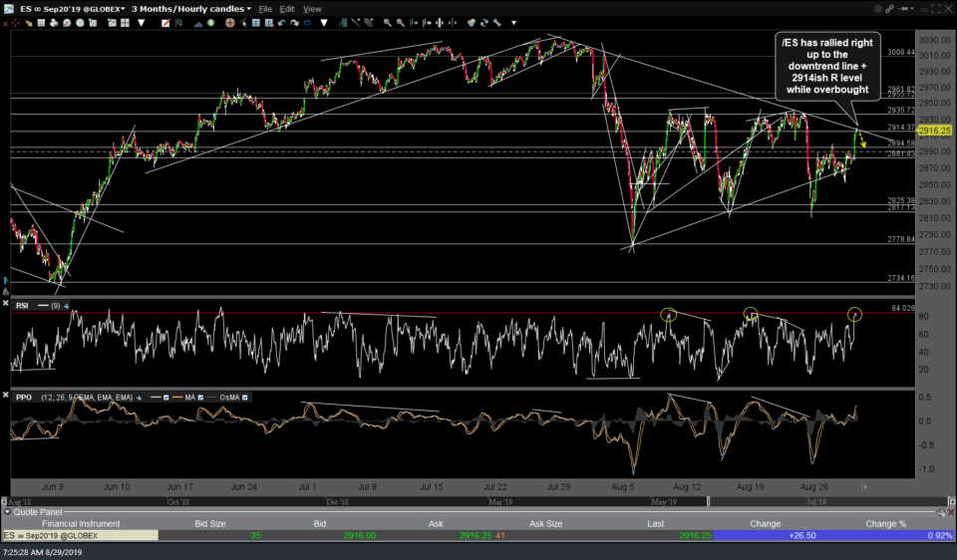The image size is (957, 560).
Task: Open chart settings with the wrench icon
Action: (496, 23)
